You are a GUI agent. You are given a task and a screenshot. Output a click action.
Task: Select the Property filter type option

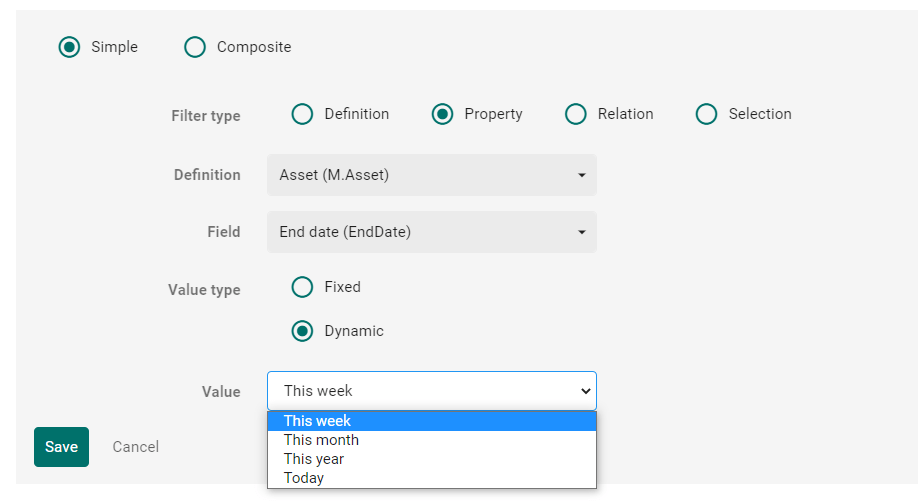click(442, 114)
